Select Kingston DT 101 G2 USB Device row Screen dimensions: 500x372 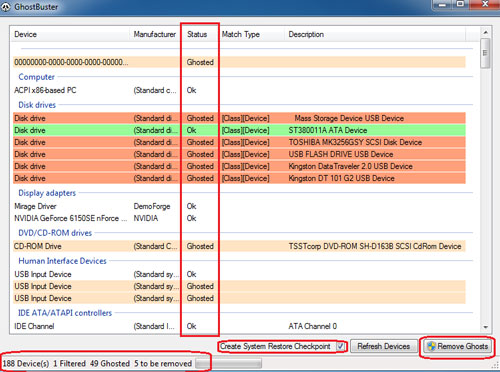click(239, 178)
